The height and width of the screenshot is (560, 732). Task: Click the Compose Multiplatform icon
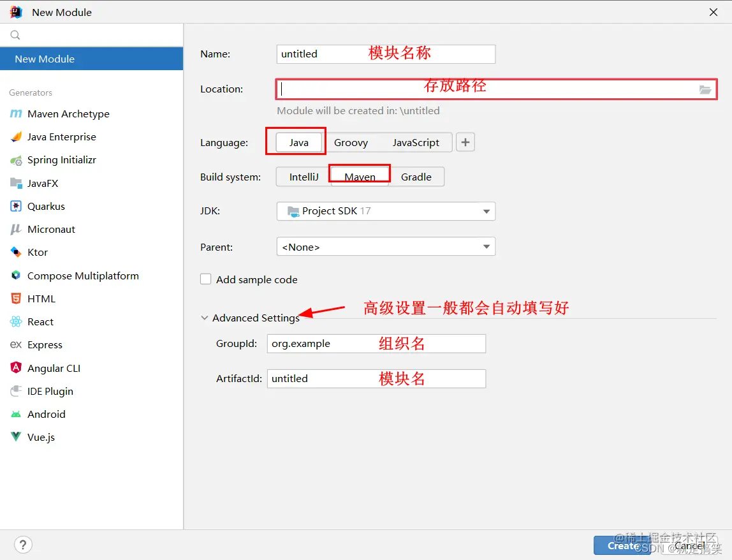[x=16, y=275]
